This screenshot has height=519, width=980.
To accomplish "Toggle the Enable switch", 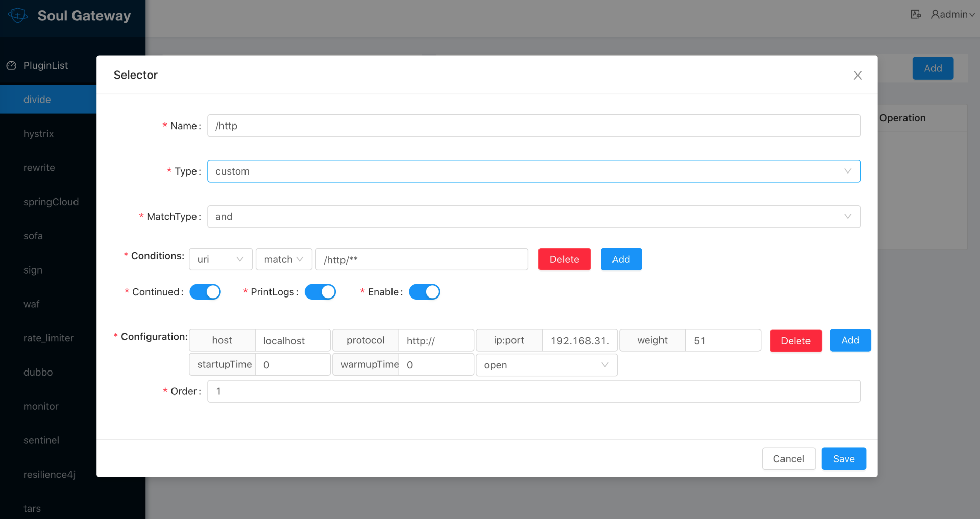I will point(425,292).
